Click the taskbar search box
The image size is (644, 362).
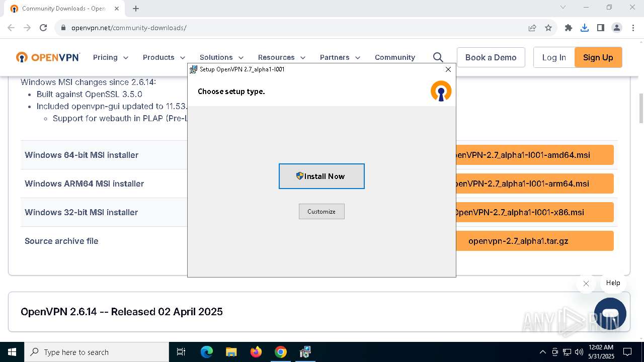97,352
